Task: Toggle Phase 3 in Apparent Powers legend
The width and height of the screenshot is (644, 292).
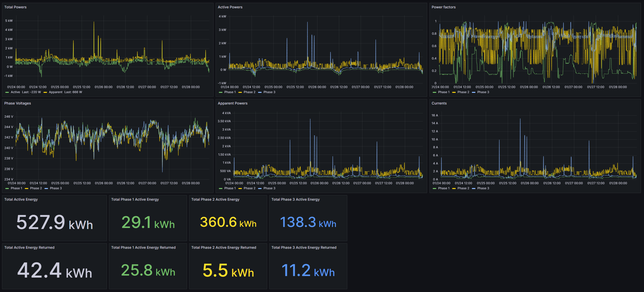Action: click(x=269, y=188)
